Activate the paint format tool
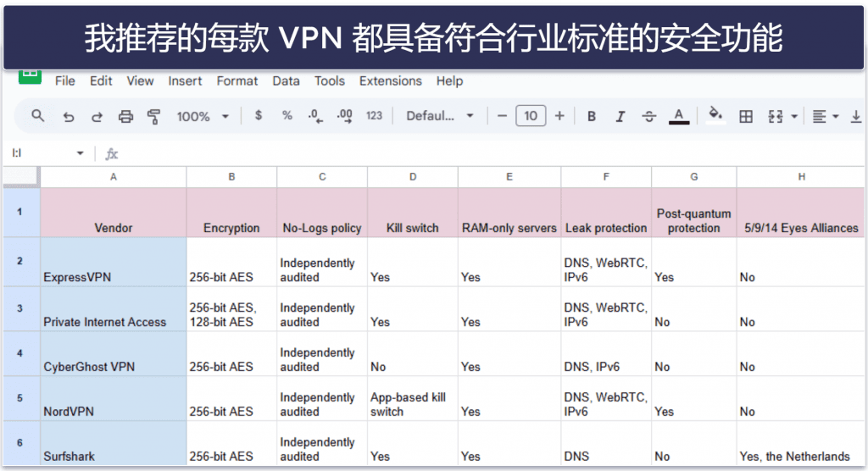Screen dimensions: 868x471 (154, 116)
